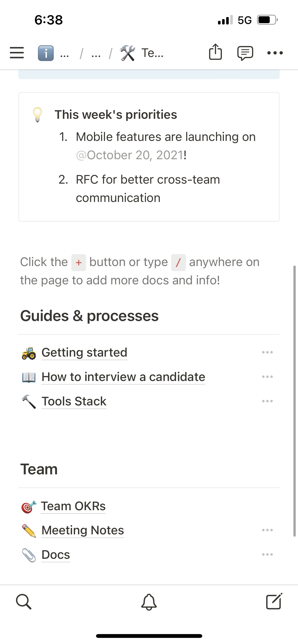
Task: Open the Team OKRs page
Action: [73, 506]
